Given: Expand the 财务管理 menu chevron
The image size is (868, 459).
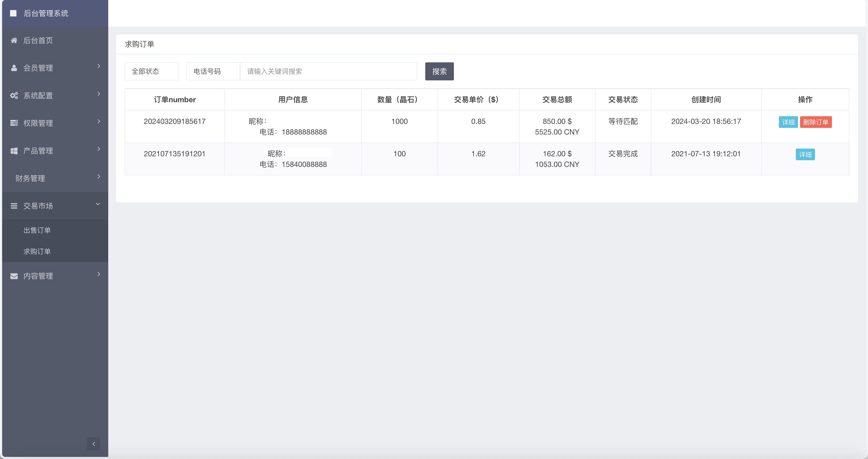Looking at the screenshot, I should [x=99, y=177].
